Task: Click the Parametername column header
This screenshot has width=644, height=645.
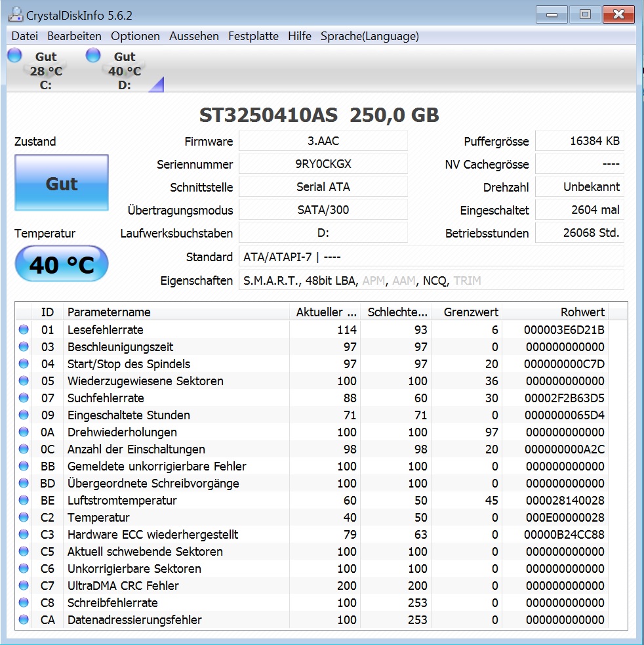Action: [176, 312]
